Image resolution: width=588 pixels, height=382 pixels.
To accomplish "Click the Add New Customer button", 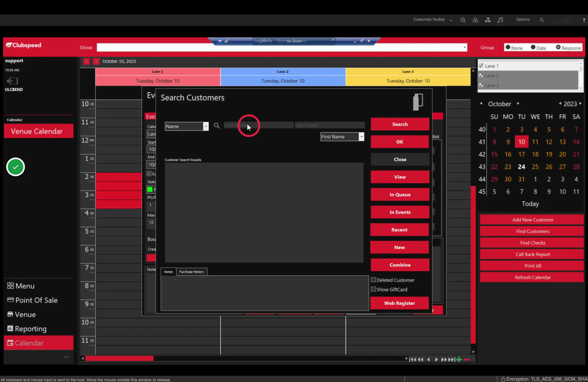I will [x=532, y=220].
